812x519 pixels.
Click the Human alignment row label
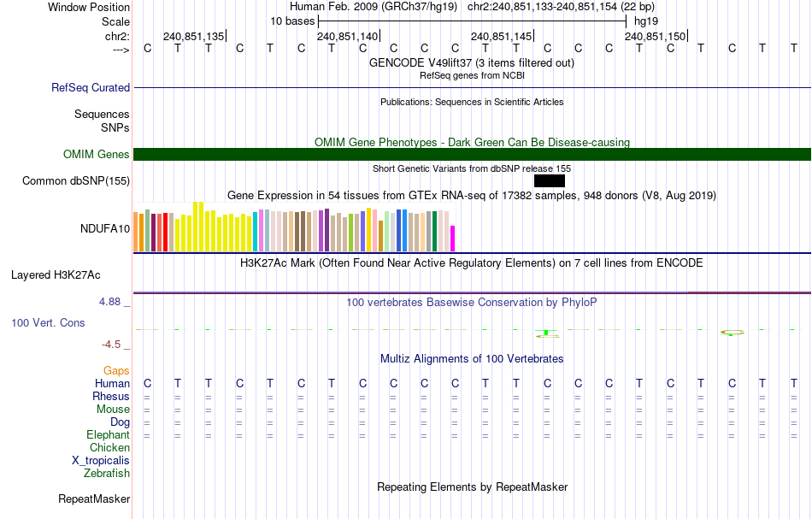point(112,383)
